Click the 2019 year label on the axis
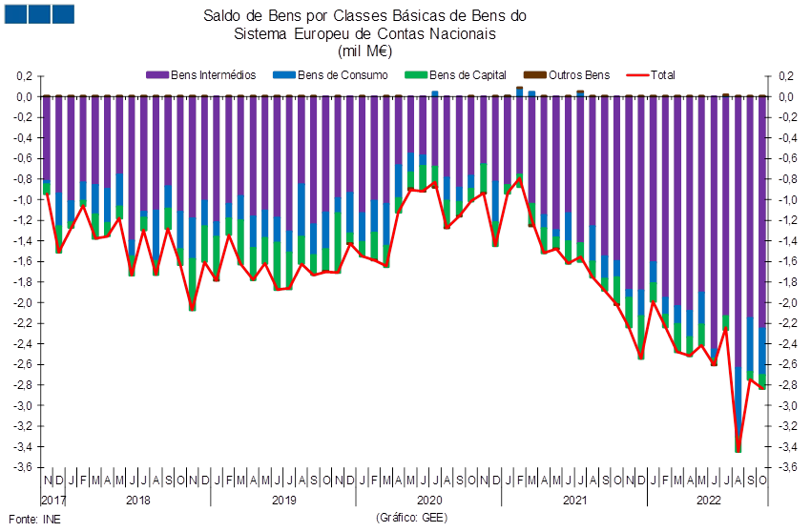The image size is (811, 532). (x=284, y=500)
